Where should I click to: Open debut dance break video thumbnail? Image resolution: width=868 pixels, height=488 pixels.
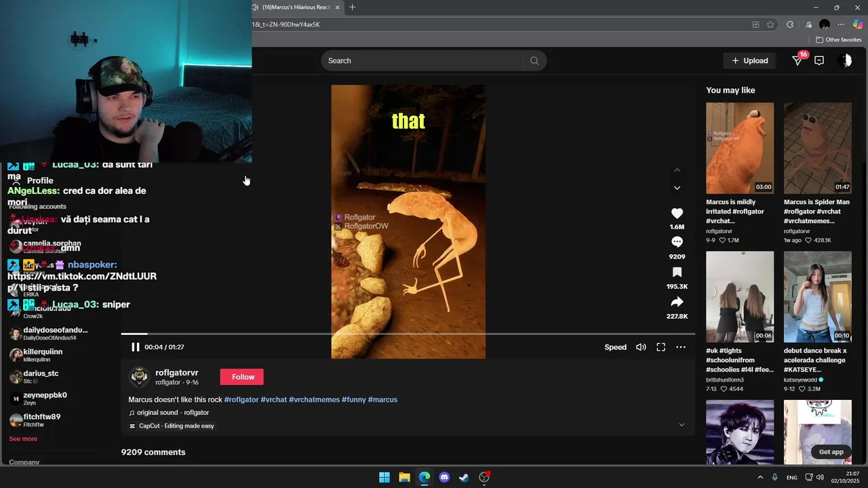pos(818,297)
